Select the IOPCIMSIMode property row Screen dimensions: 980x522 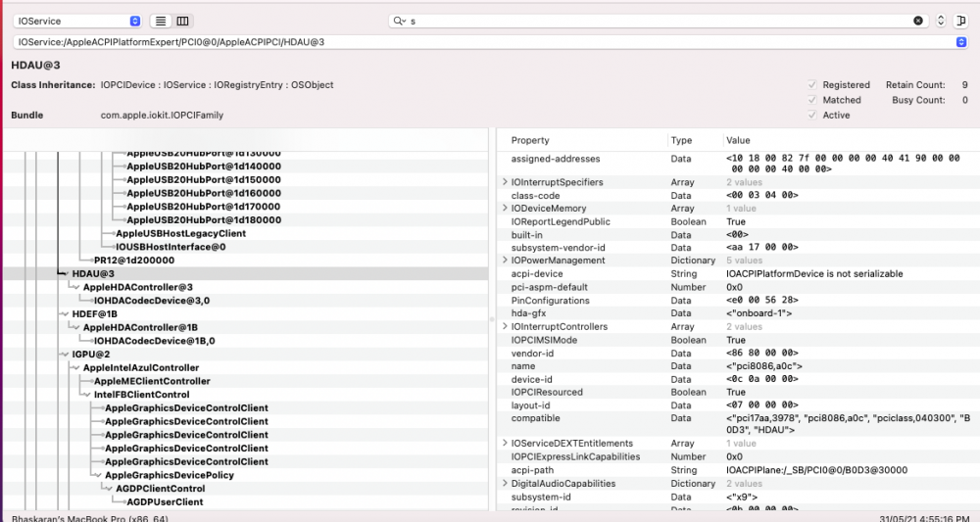(738, 340)
